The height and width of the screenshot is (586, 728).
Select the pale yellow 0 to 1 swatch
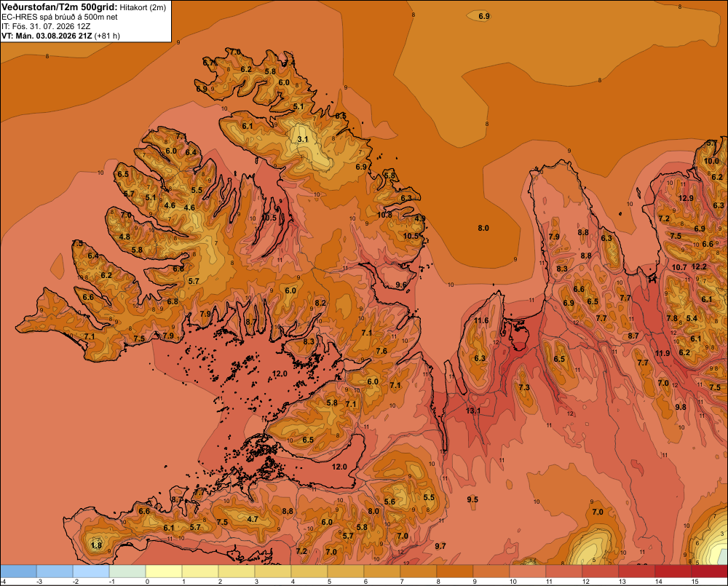point(164,571)
